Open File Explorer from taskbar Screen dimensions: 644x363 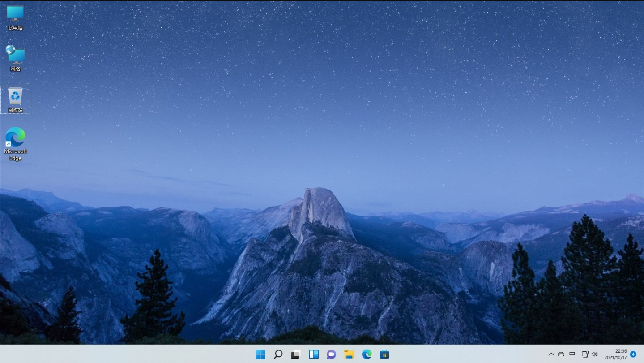[349, 354]
